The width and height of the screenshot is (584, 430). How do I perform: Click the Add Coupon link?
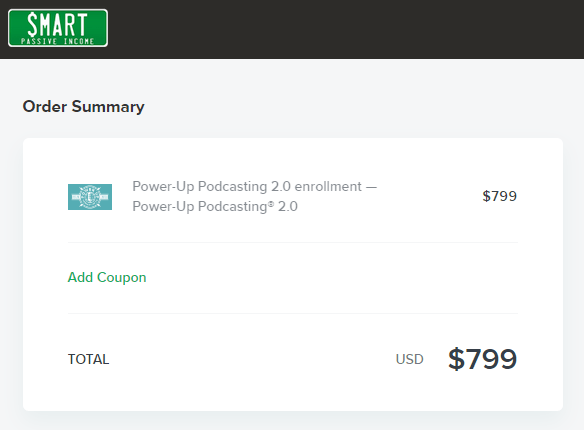[x=107, y=277]
